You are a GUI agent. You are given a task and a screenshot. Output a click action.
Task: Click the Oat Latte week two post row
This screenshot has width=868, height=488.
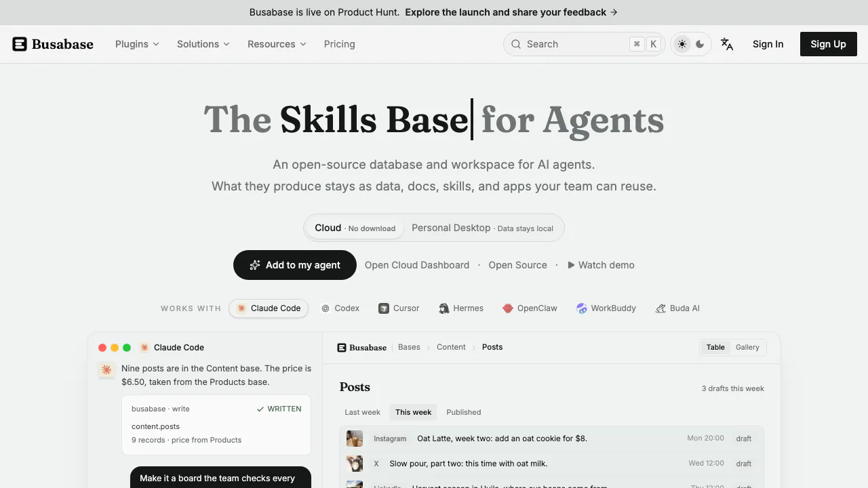tap(552, 439)
